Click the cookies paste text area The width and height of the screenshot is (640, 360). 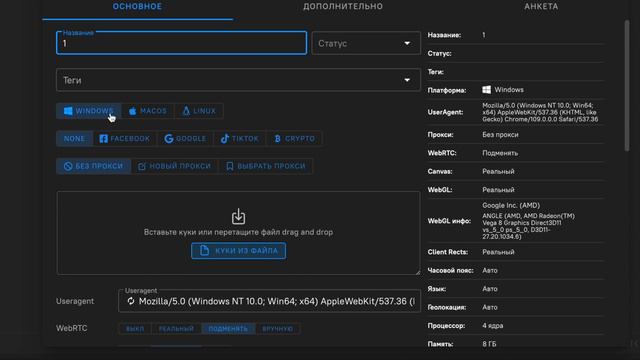tap(238, 233)
